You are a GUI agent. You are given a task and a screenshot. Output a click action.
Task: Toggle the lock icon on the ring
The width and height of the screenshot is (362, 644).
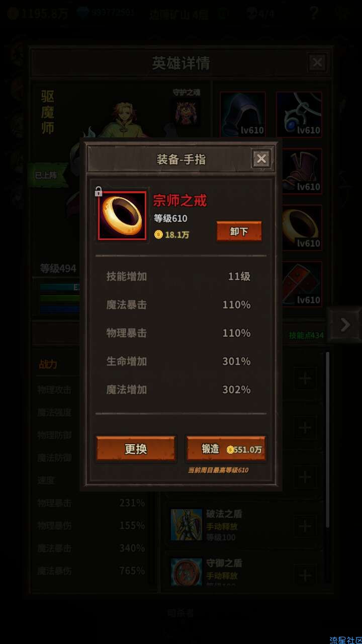[x=99, y=191]
